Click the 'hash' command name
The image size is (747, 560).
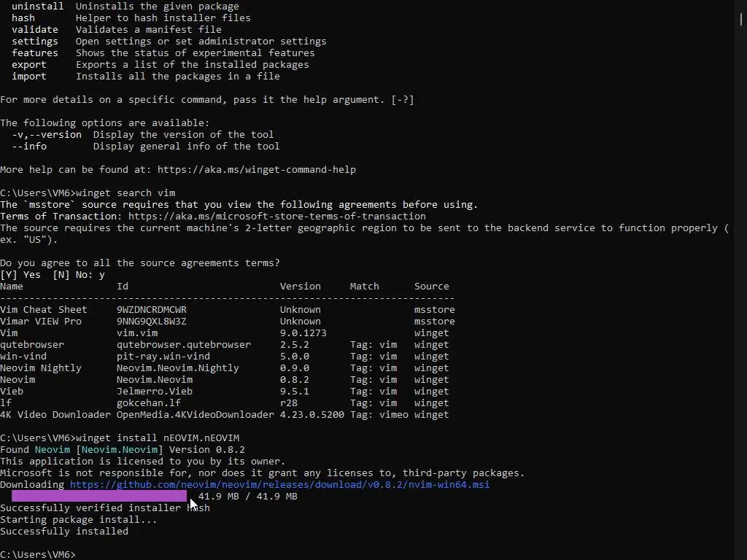[x=23, y=17]
